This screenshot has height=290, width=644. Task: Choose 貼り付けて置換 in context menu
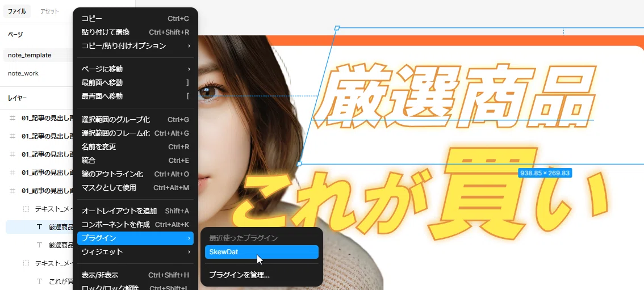[x=135, y=32]
